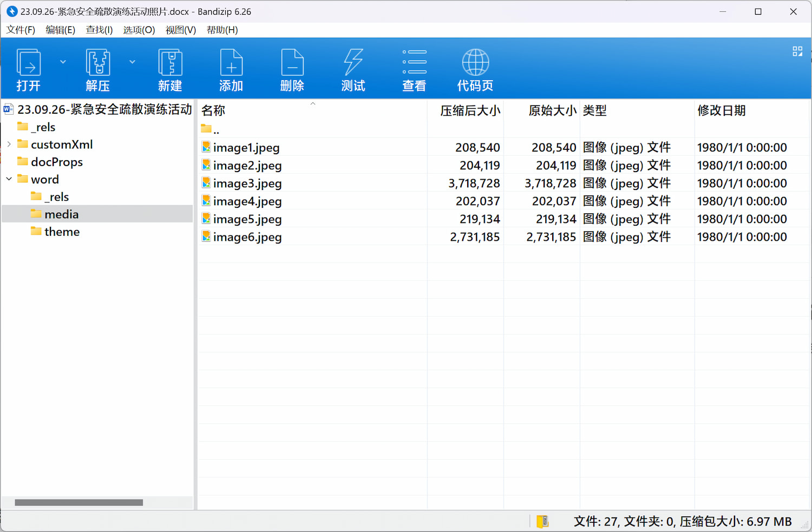
Task: Select image1.jpeg file
Action: tap(246, 147)
